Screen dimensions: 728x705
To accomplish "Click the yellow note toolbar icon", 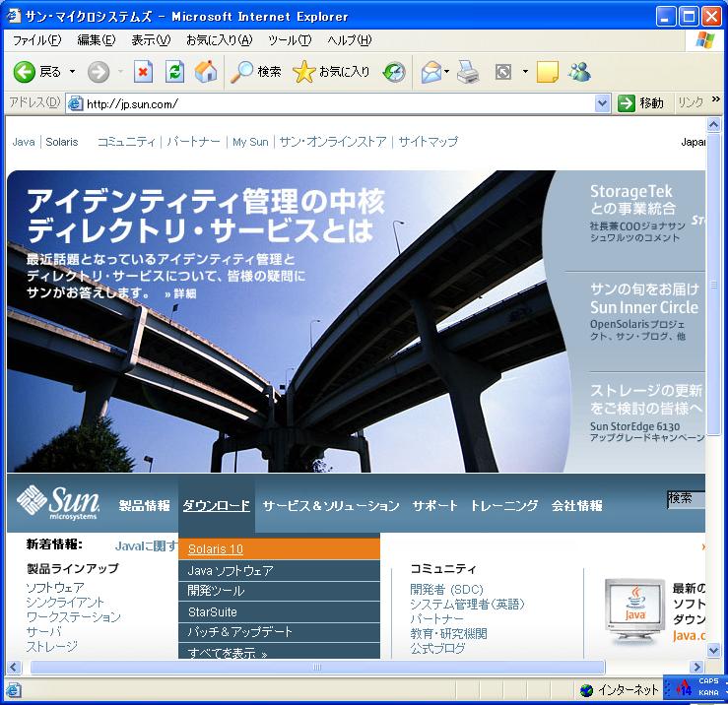I will pyautogui.click(x=548, y=72).
